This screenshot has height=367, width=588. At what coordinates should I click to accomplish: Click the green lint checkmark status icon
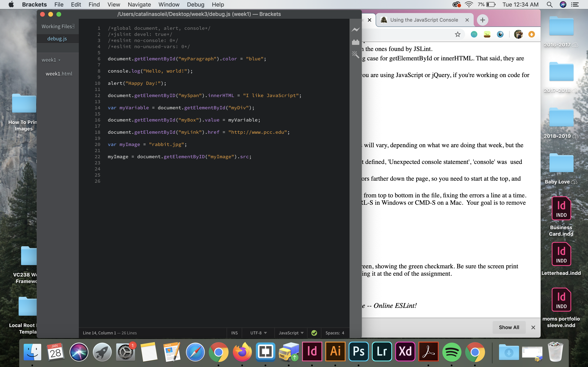click(x=314, y=333)
